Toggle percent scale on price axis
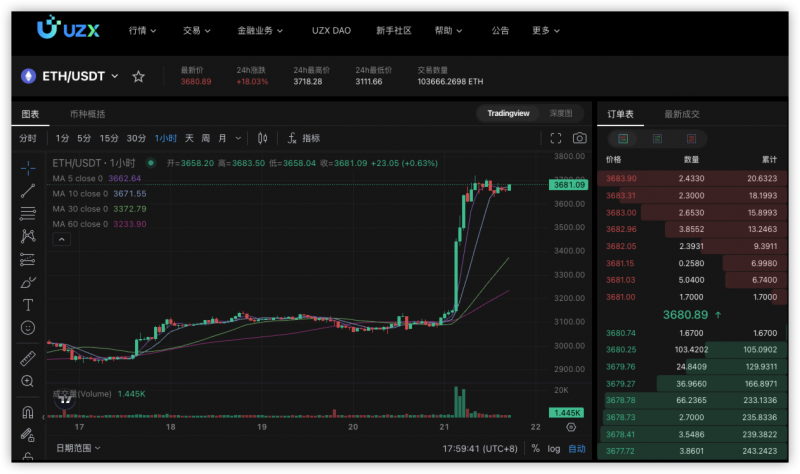Viewport: 800px width, 474px height. point(535,448)
